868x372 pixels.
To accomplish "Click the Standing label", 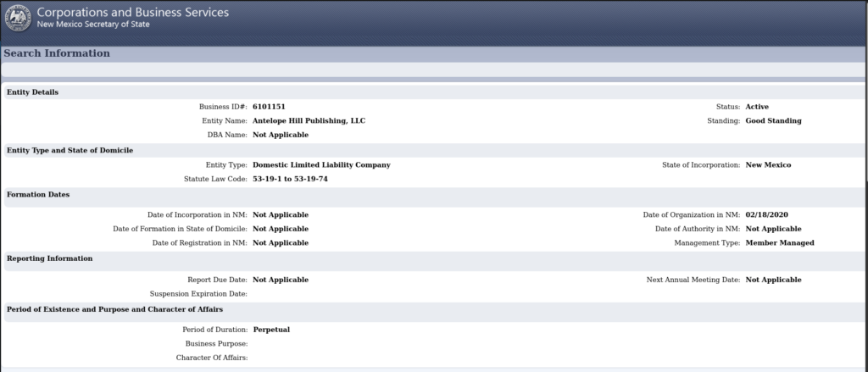I will tap(724, 120).
